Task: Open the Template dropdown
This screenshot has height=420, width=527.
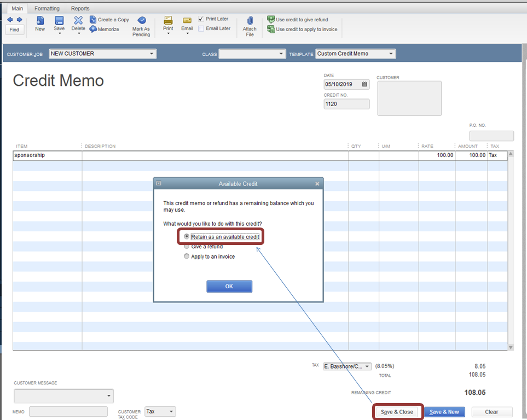Action: [x=391, y=54]
